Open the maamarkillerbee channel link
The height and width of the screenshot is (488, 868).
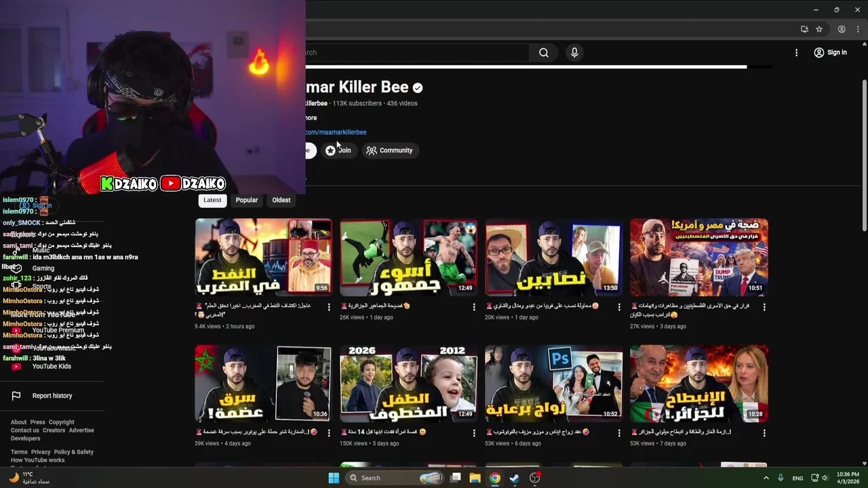click(x=336, y=132)
